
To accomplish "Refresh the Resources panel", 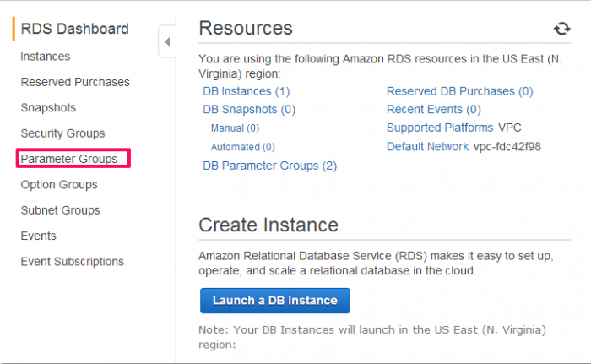I will coord(561,29).
